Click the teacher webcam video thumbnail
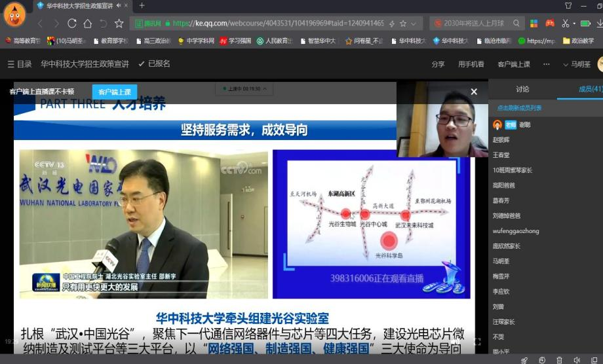603x364 pixels. click(x=442, y=119)
